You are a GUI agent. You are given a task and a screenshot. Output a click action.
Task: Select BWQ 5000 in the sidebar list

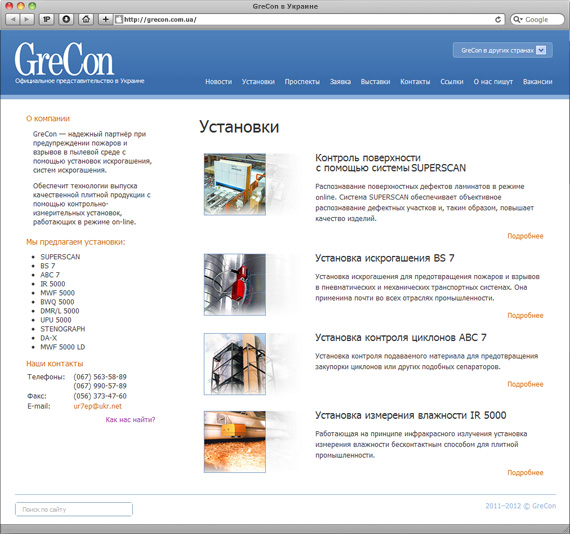(x=57, y=302)
